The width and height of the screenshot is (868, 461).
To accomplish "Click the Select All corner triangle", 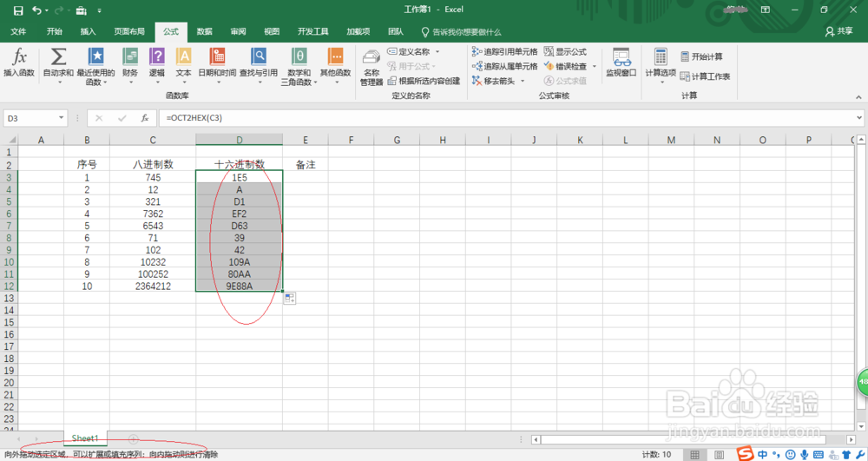I will (11, 140).
